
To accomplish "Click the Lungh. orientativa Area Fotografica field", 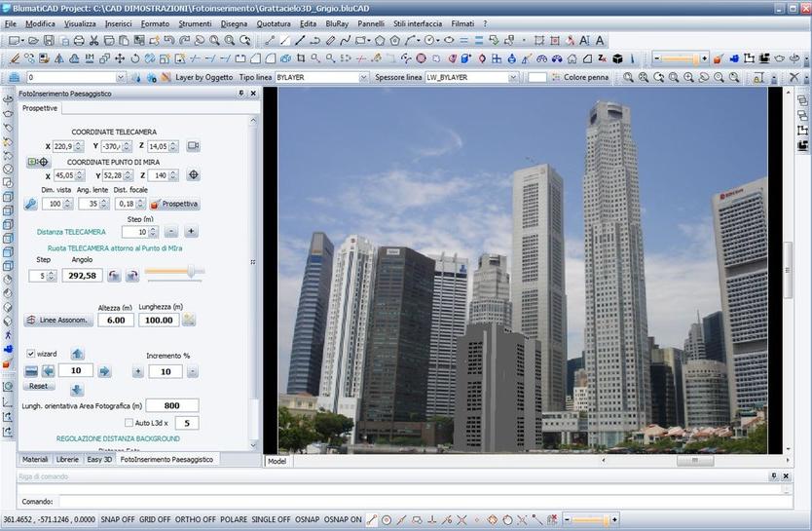I will pos(172,405).
